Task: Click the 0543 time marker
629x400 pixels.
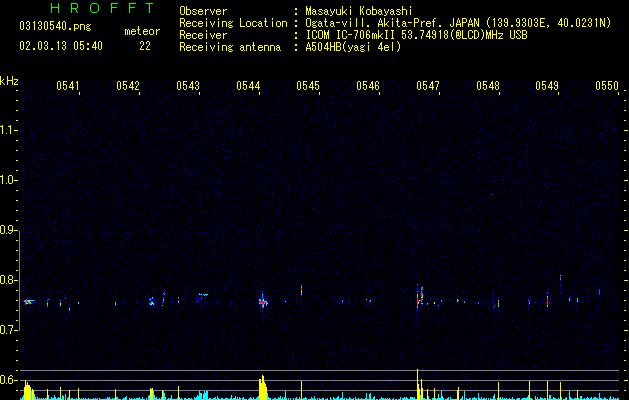Action: click(188, 86)
